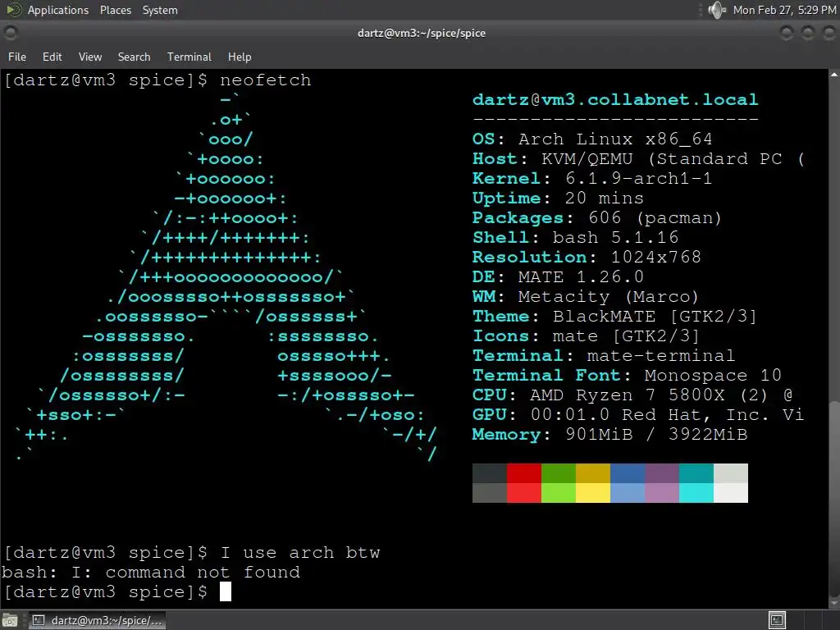Click the terminal cursor at last prompt
This screenshot has height=630, width=840.
tap(226, 592)
